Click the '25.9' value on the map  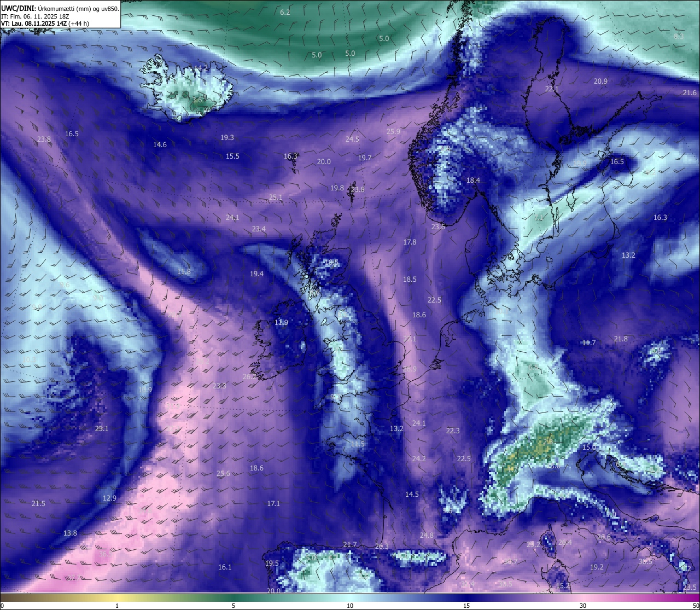393,131
